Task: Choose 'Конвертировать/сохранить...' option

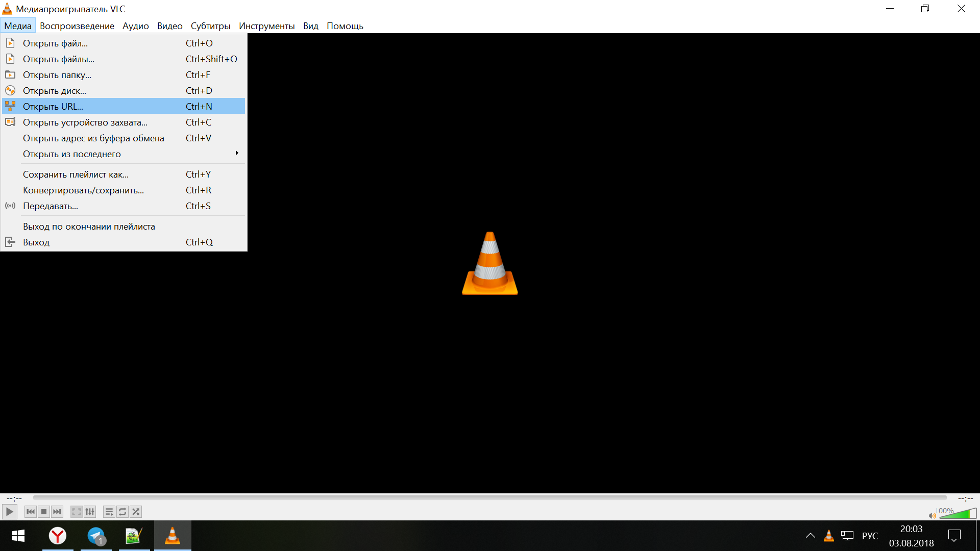Action: point(83,190)
